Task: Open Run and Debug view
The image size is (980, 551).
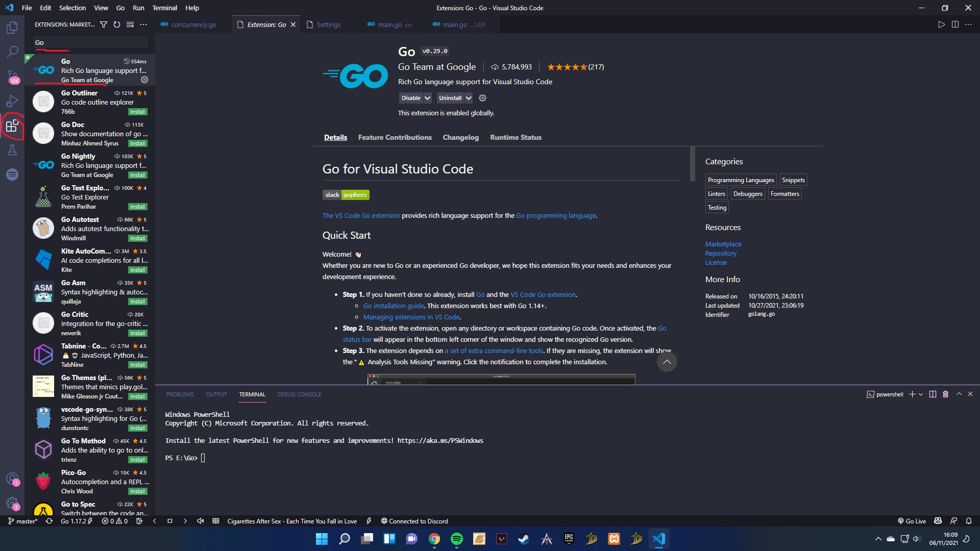Action: (x=12, y=101)
